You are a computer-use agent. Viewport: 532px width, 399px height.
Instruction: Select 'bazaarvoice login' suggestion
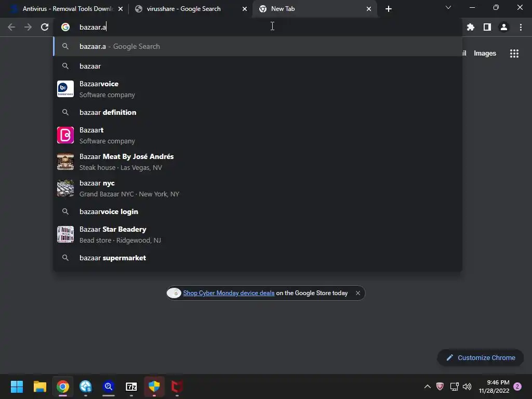(258, 212)
